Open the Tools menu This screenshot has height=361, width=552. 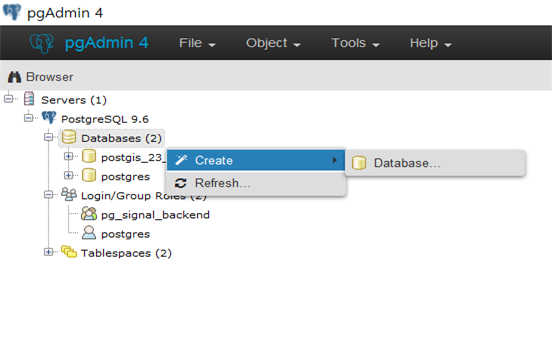tap(355, 43)
